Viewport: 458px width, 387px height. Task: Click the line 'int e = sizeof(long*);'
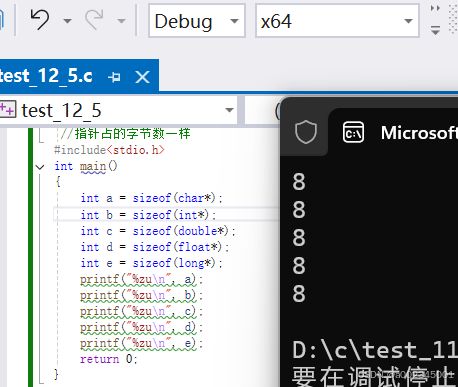(151, 263)
